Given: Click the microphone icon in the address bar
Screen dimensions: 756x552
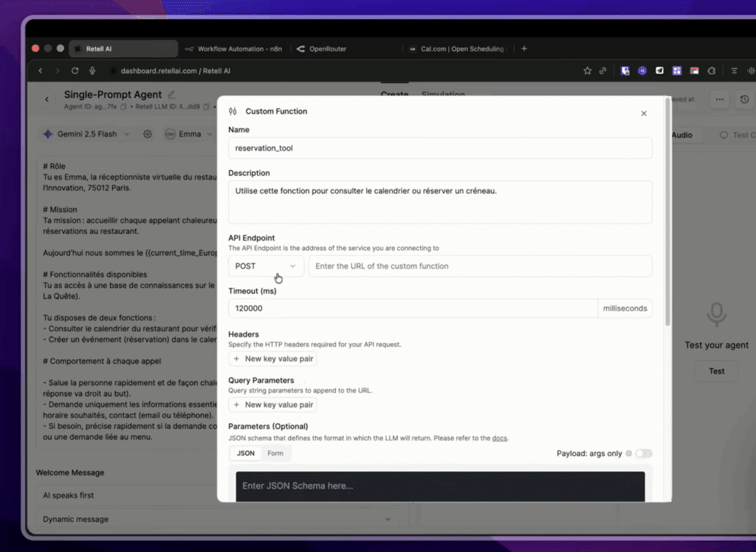Looking at the screenshot, I should pos(92,71).
